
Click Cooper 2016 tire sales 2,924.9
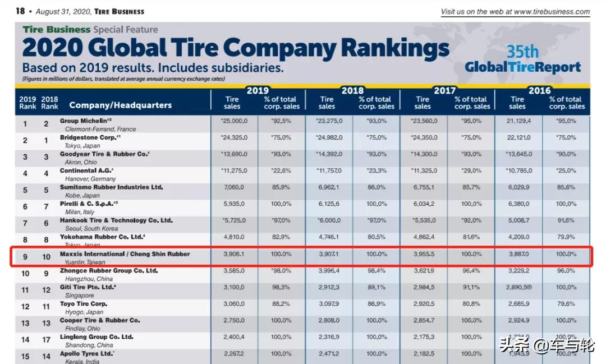point(518,321)
